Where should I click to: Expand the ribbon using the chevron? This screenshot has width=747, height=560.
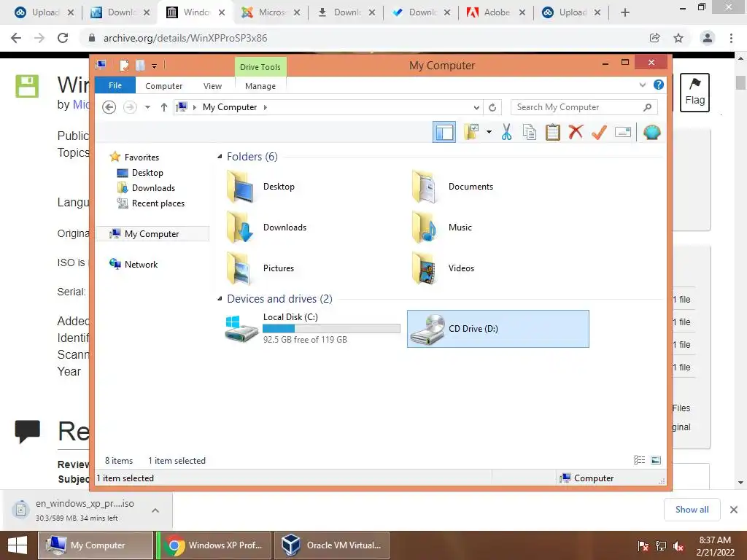coord(642,85)
